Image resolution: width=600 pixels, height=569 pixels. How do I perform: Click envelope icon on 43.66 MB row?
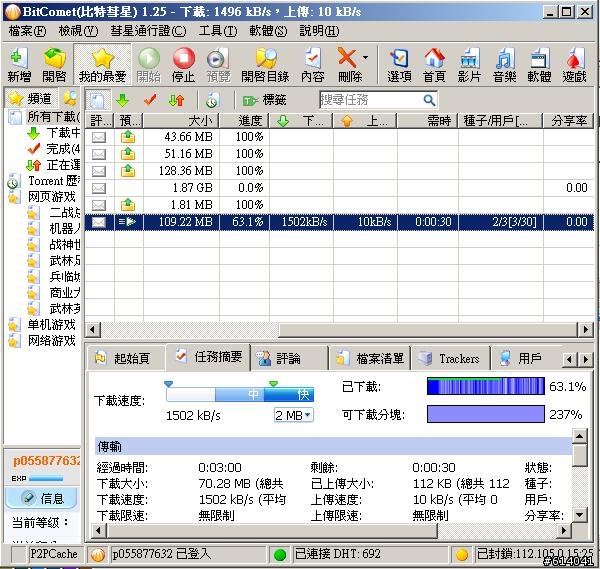(x=99, y=137)
